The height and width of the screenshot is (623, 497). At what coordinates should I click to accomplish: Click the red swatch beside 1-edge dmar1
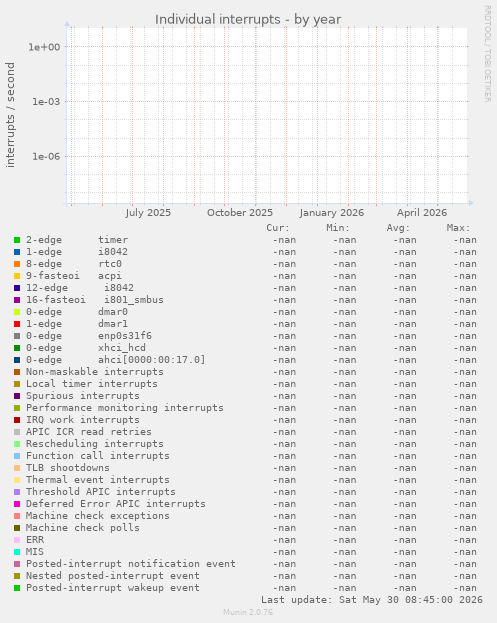pyautogui.click(x=17, y=324)
